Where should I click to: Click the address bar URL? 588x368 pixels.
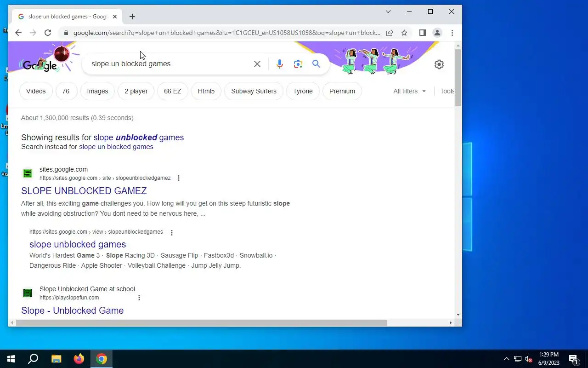227,33
